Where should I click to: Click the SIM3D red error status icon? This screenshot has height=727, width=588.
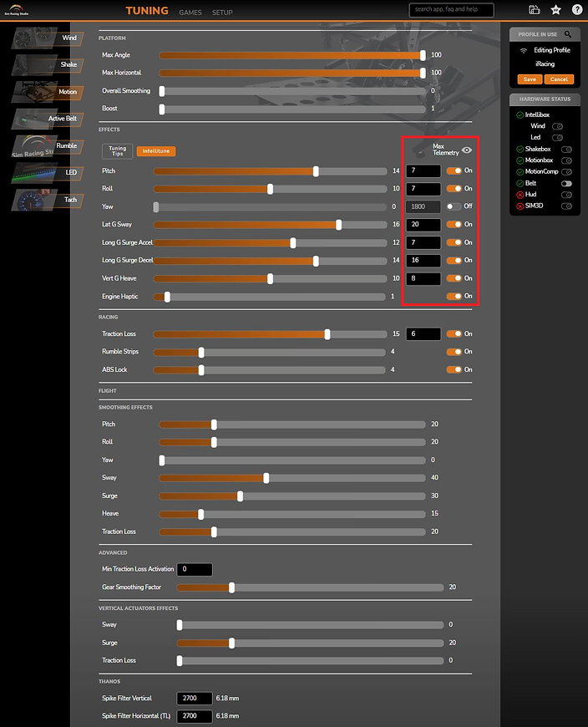pos(520,206)
